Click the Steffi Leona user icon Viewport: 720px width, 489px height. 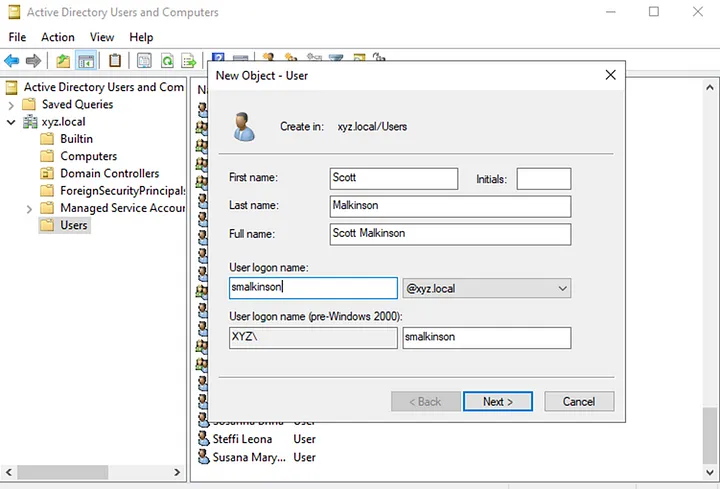tap(203, 438)
